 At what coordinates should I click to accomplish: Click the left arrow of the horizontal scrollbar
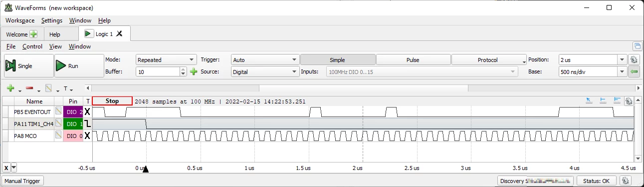(88, 88)
